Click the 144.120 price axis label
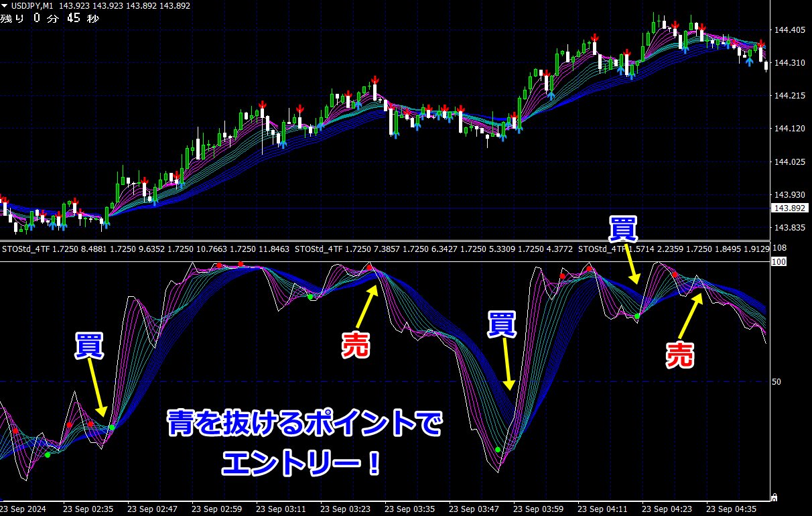 tap(789, 129)
